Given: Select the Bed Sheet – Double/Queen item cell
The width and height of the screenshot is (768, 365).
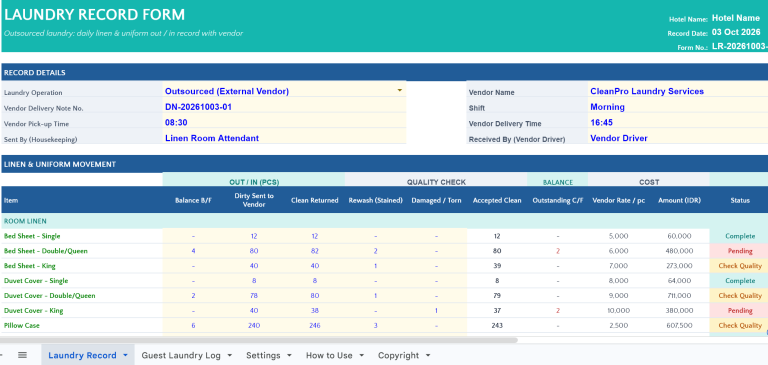Looking at the screenshot, I should click(82, 251).
